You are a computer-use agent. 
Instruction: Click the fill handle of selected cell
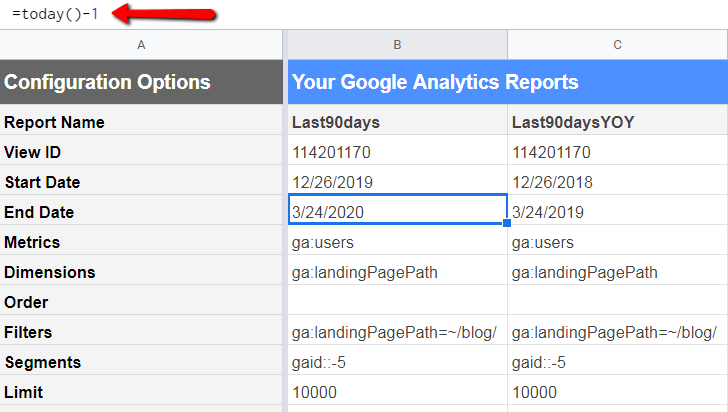(507, 224)
